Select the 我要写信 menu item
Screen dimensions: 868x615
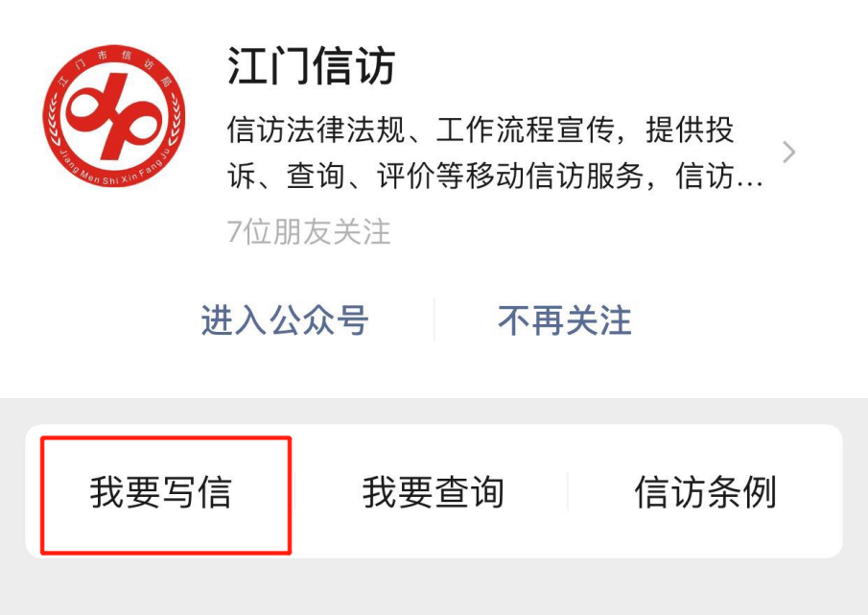[x=160, y=491]
